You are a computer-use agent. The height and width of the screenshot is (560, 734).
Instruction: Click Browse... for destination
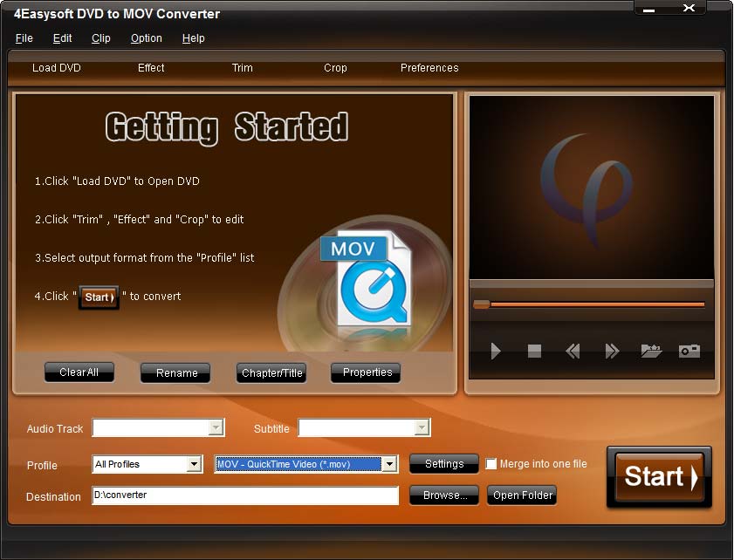[x=443, y=495]
